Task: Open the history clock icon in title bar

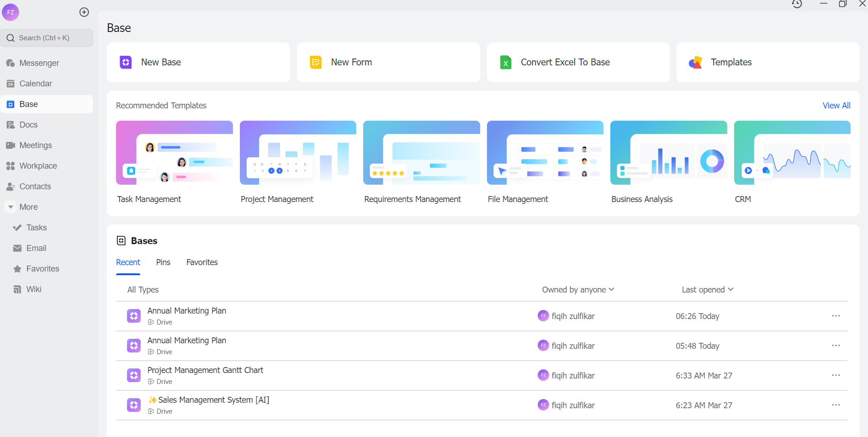Action: coord(797,4)
